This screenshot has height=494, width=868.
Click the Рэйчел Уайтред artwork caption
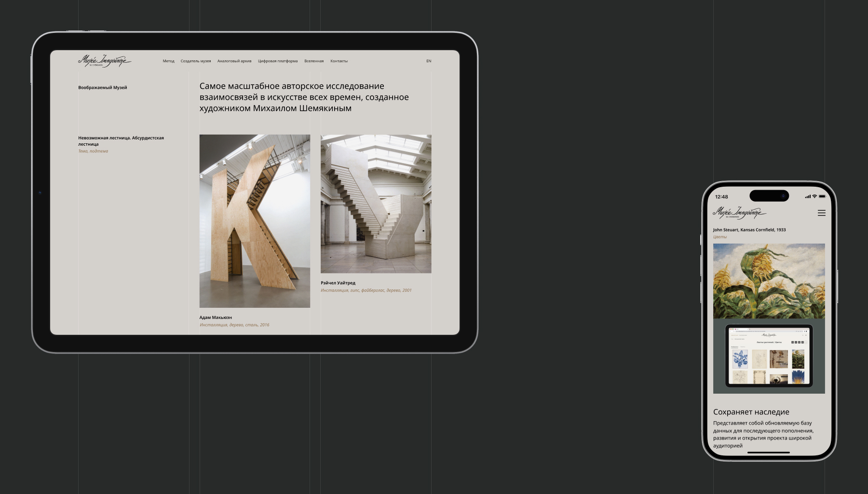click(338, 283)
